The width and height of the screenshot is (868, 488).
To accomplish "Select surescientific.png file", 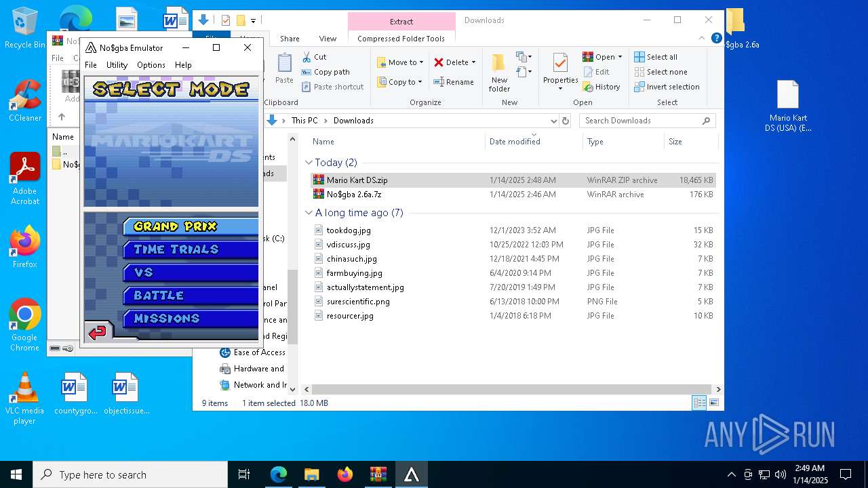I will tap(513, 302).
